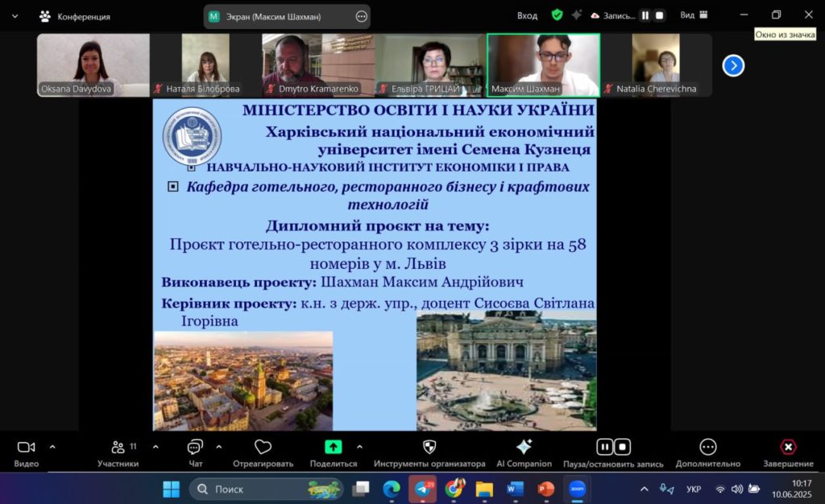Open Дополнительно more options menu
Image resolution: width=825 pixels, height=504 pixels.
coord(707,448)
